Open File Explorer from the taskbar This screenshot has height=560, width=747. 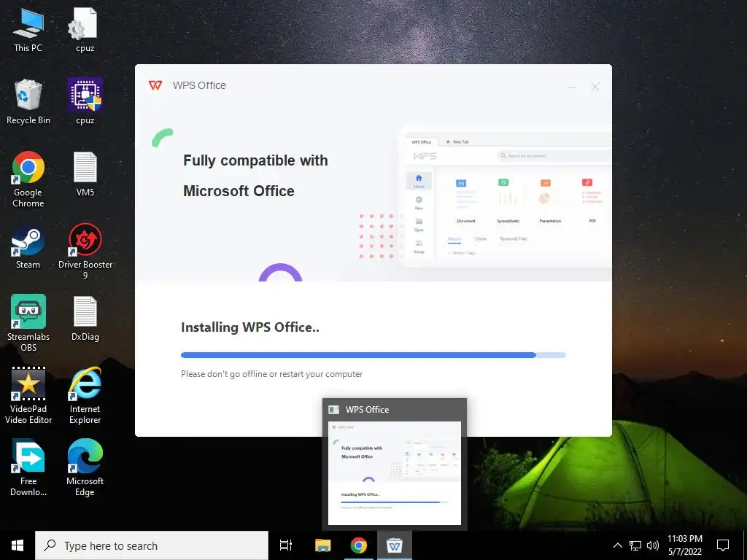pos(322,545)
